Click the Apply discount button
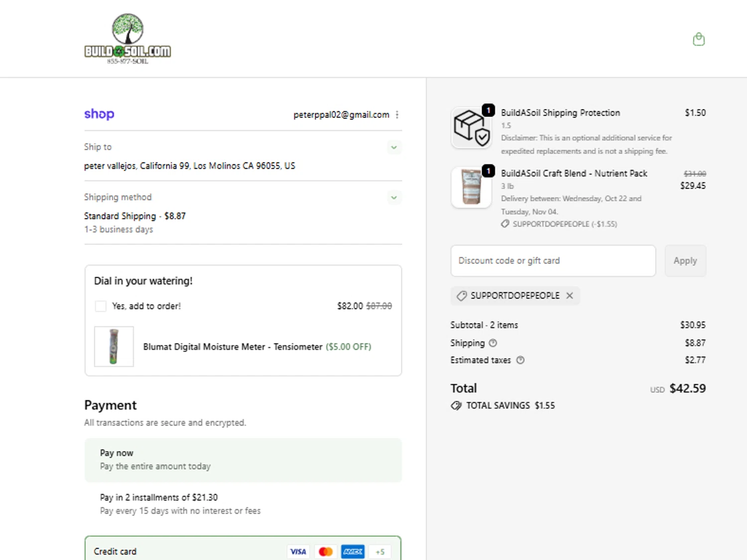Viewport: 747px width, 560px height. (685, 261)
